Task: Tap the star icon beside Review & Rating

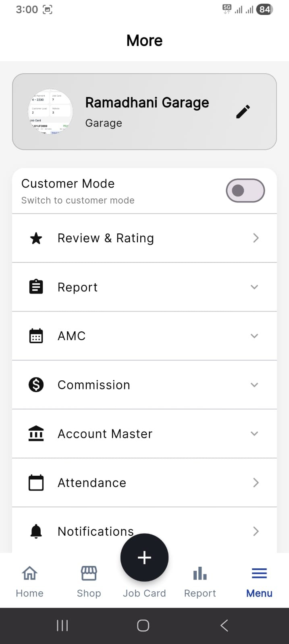Action: [36, 238]
